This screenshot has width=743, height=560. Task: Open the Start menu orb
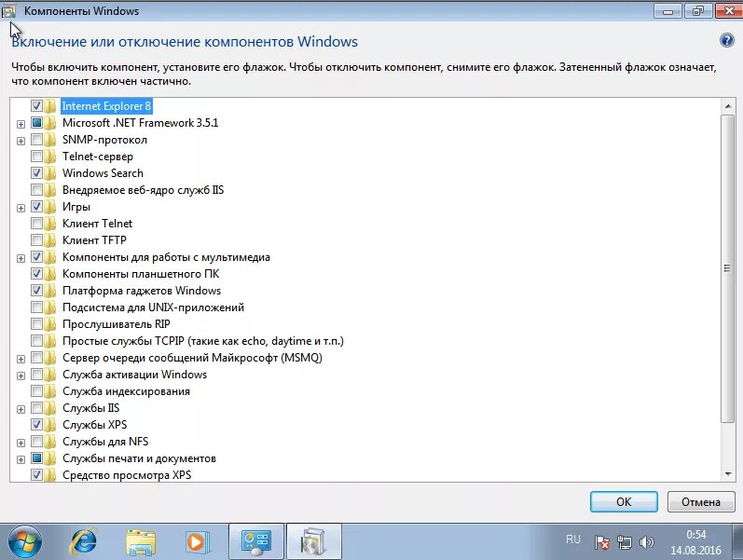tap(25, 541)
